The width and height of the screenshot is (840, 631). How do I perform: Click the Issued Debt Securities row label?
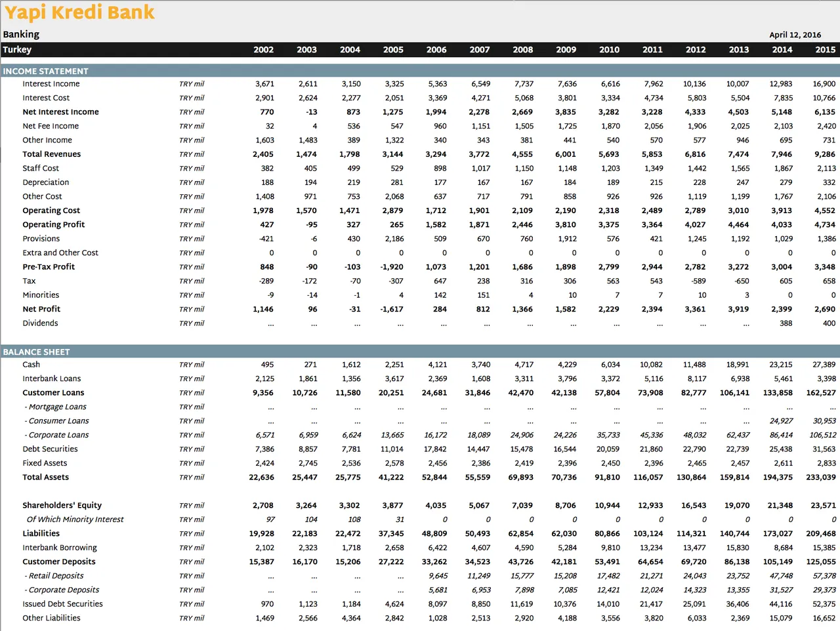point(63,604)
